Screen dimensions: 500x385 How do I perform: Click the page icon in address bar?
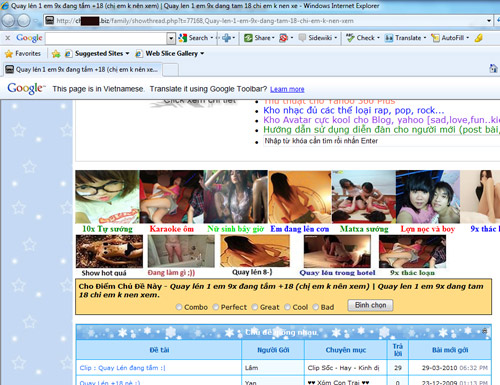pos(50,21)
